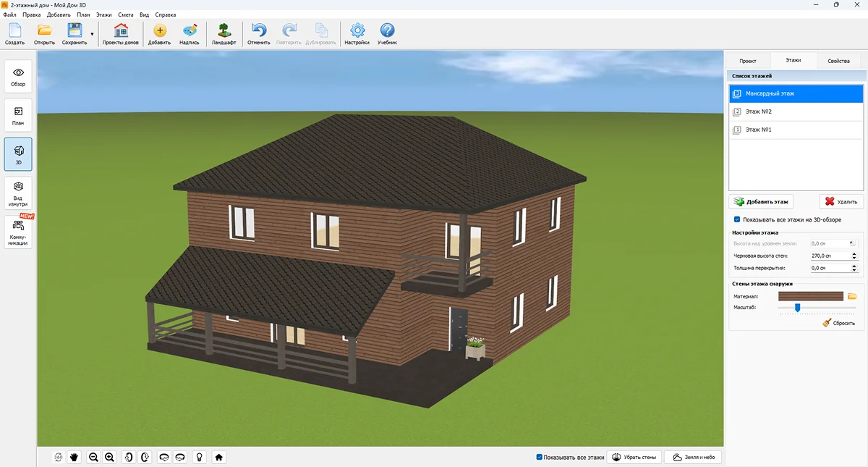Click the Добавить этаж button
The image size is (868, 467).
pyautogui.click(x=761, y=202)
